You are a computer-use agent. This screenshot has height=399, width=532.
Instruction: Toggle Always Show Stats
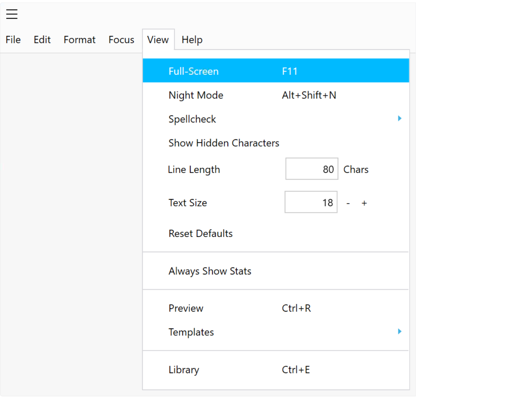(276, 271)
